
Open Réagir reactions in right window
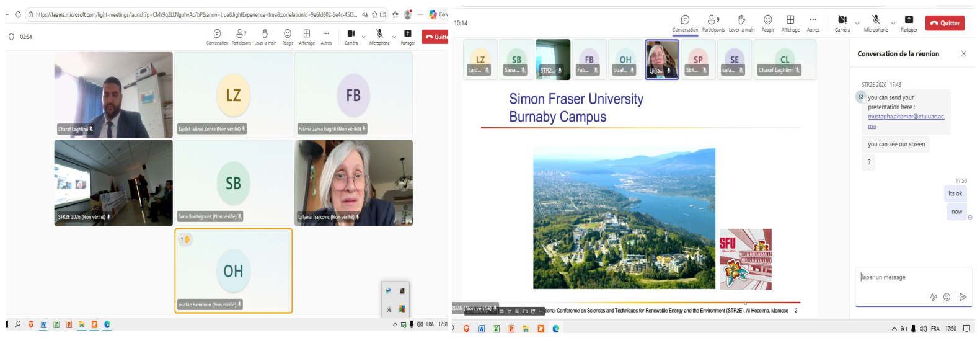tap(768, 24)
